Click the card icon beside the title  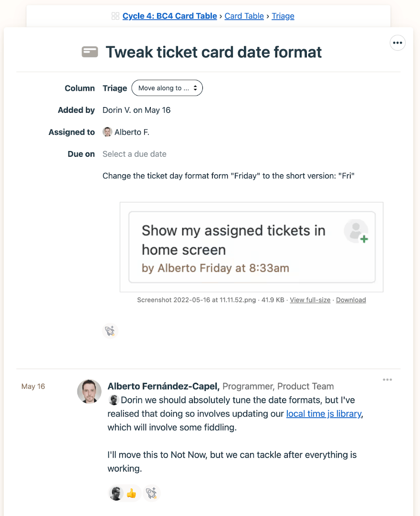[90, 52]
